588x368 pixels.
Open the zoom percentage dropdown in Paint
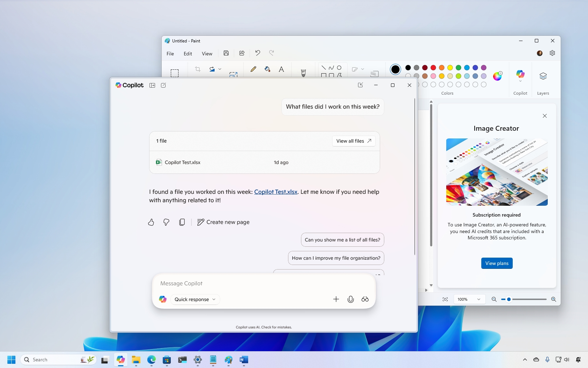pos(469,299)
